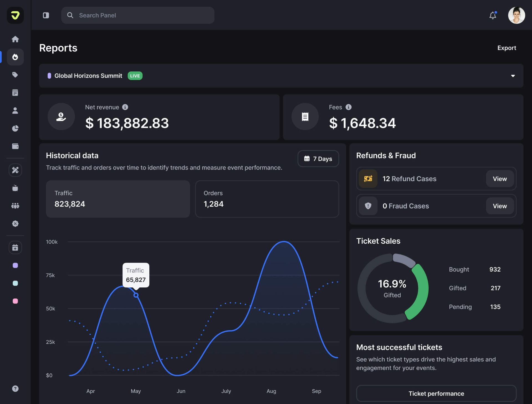The height and width of the screenshot is (404, 532).
Task: Expand the Global Horizons Summit event dropdown
Action: click(513, 76)
